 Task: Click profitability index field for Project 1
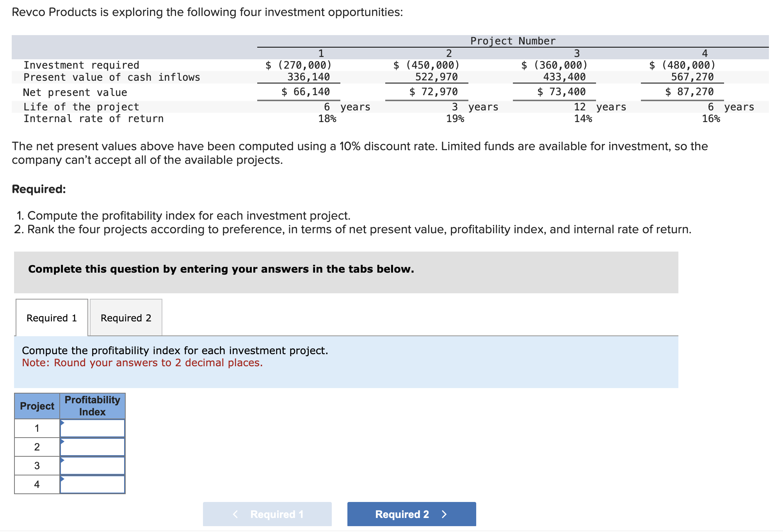tap(93, 429)
